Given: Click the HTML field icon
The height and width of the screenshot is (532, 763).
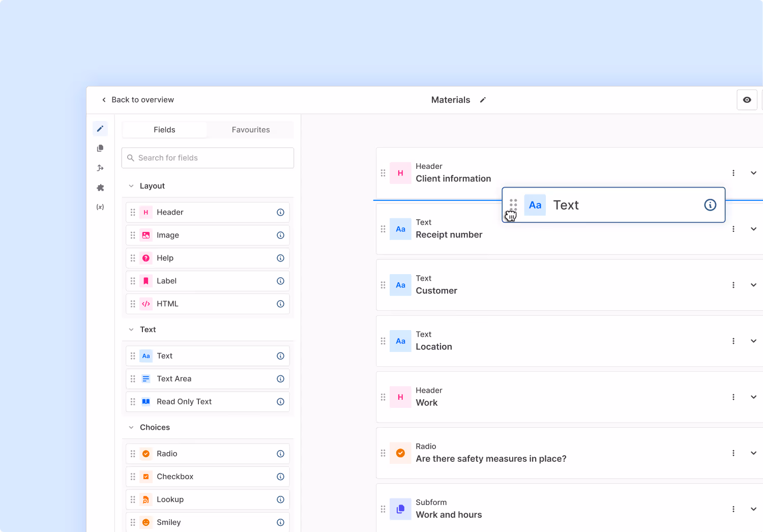Looking at the screenshot, I should [146, 304].
